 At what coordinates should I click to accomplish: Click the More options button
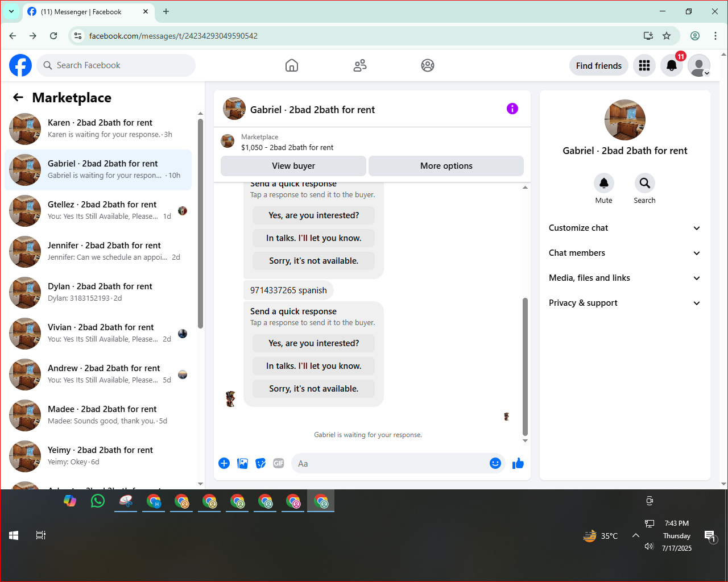tap(446, 166)
